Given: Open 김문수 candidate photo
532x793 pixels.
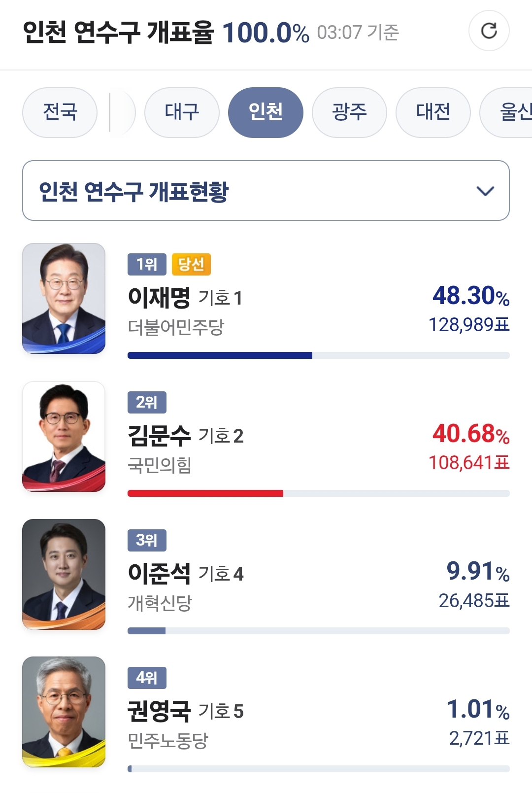Looking at the screenshot, I should (x=64, y=437).
